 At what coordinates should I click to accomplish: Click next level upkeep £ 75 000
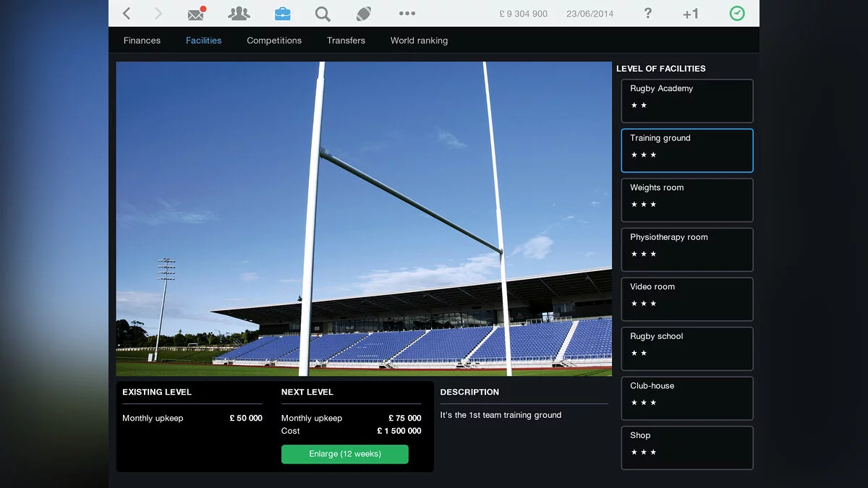pos(405,418)
